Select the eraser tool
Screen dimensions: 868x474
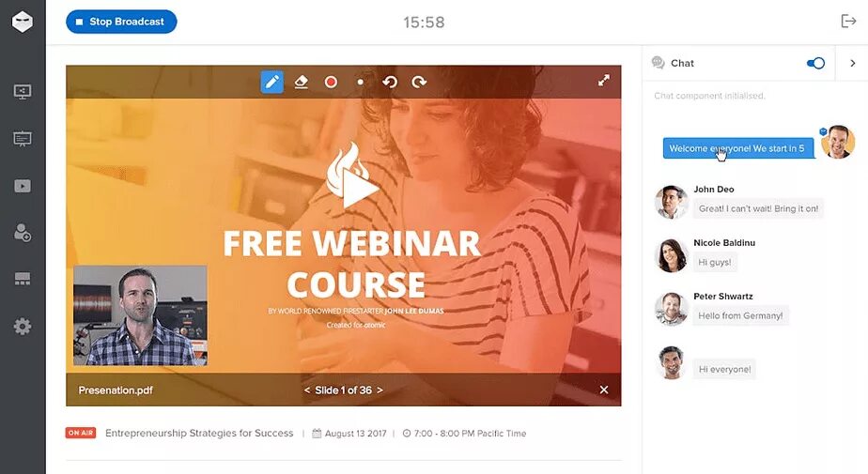tap(302, 82)
